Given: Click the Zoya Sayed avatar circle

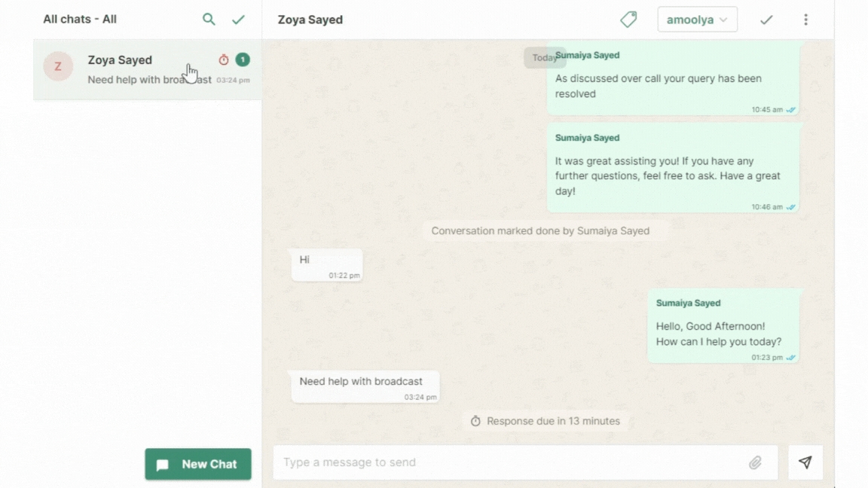Looking at the screenshot, I should click(x=58, y=67).
